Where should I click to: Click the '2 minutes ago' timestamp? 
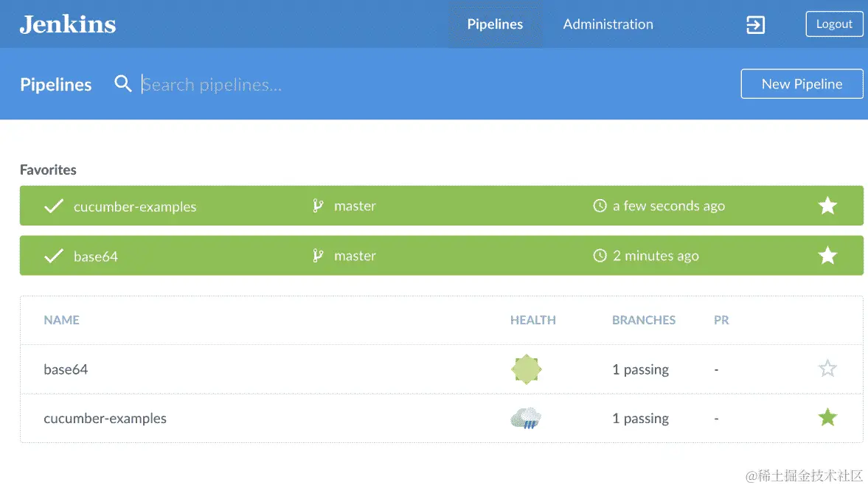tap(656, 256)
